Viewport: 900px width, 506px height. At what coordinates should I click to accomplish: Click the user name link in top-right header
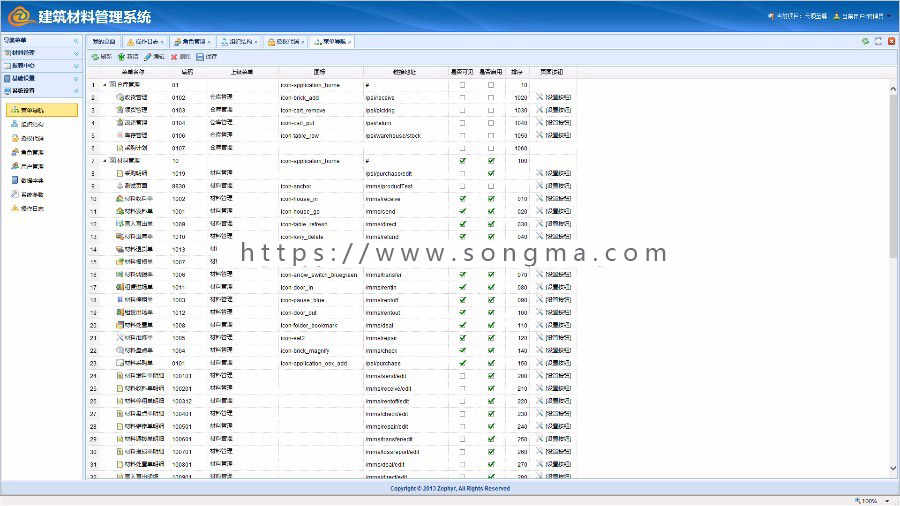[863, 17]
